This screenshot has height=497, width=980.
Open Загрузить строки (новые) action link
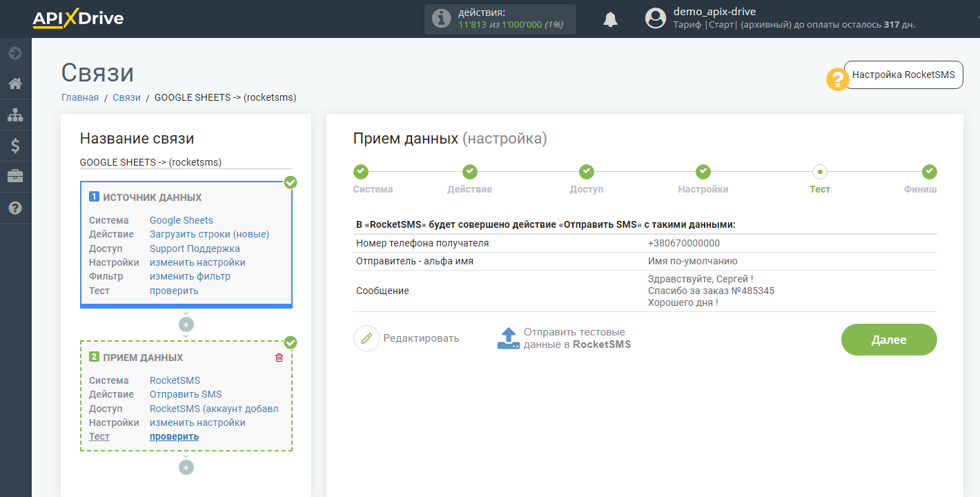(x=210, y=234)
